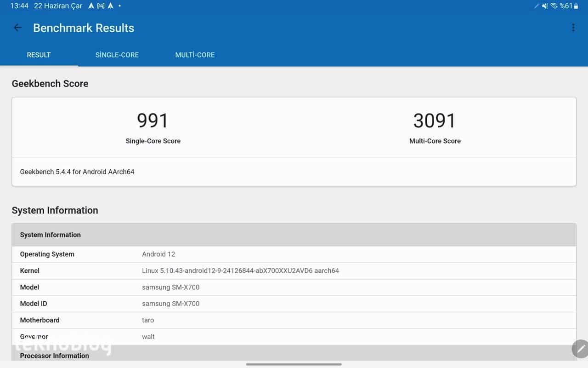Tap the bottom navigation gesture handle
Image resolution: width=588 pixels, height=368 pixels.
[x=294, y=364]
